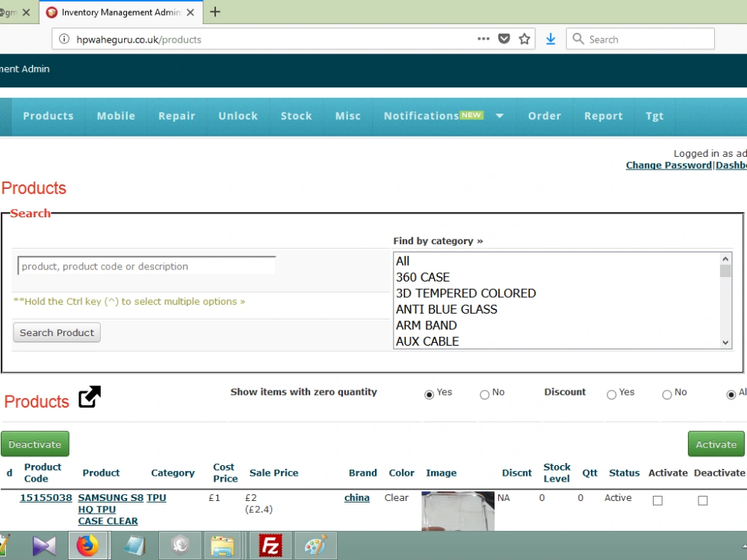
Task: Open the Misc menu
Action: pyautogui.click(x=348, y=116)
